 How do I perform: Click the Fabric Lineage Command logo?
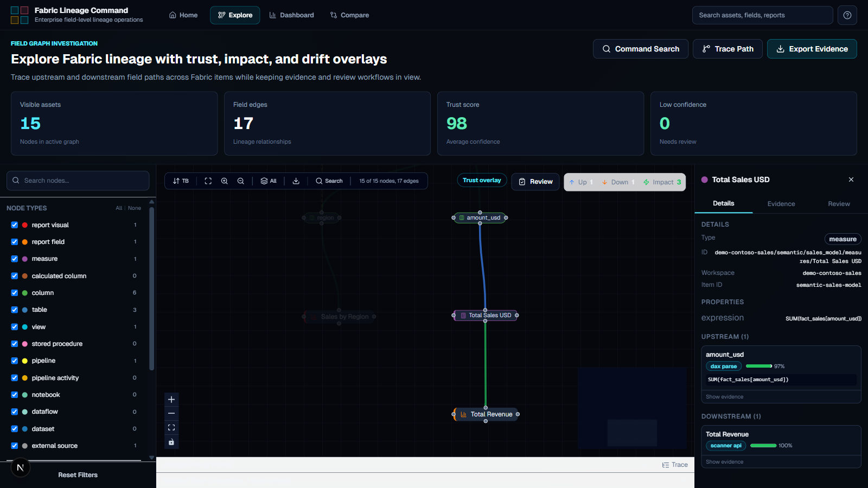point(20,15)
